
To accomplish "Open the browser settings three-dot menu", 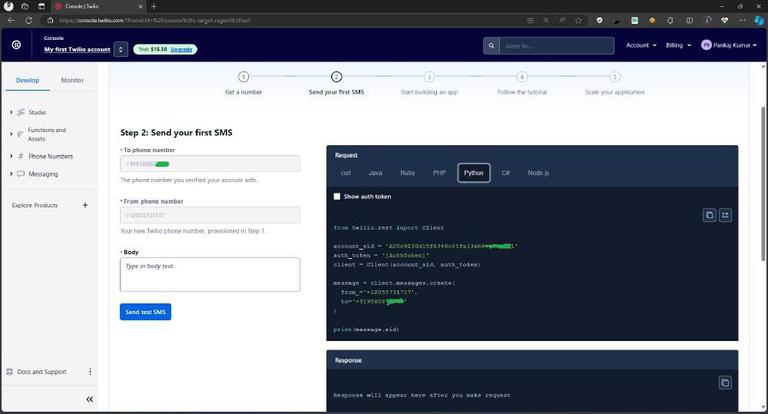I will coord(743,20).
